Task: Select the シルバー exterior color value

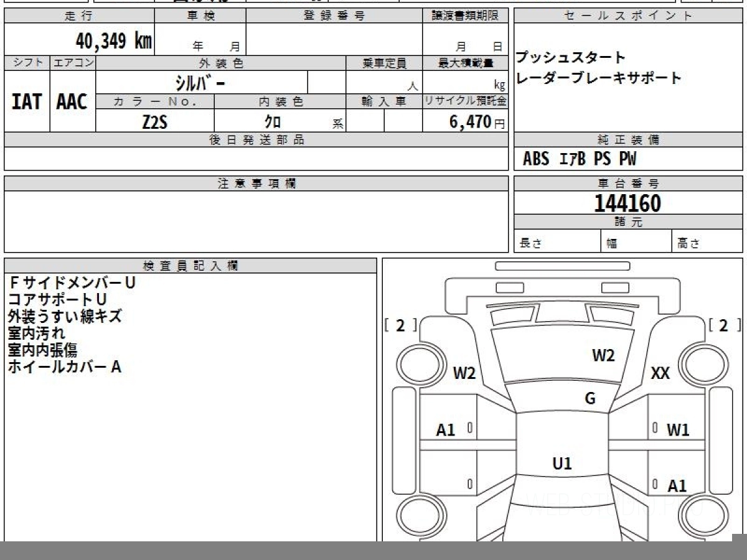Action: point(200,82)
